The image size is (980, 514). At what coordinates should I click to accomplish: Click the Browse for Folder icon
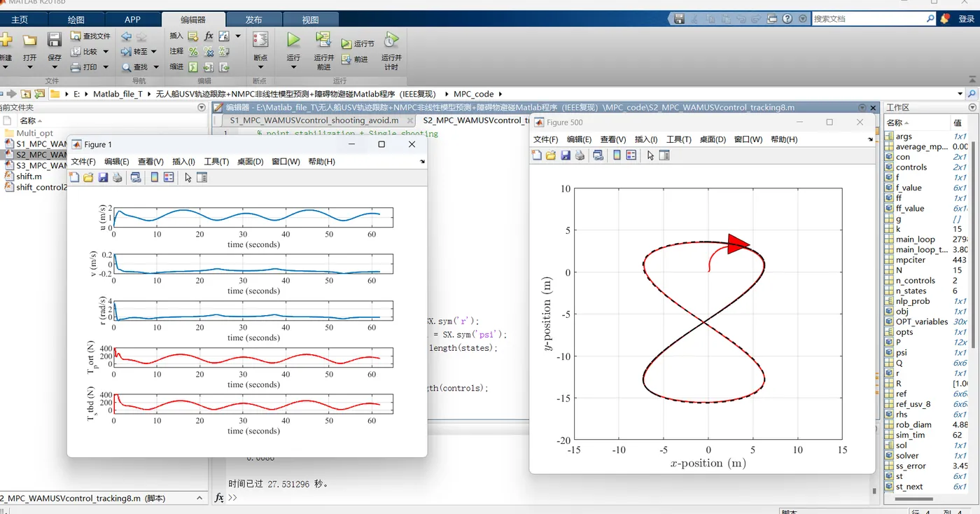(x=39, y=94)
